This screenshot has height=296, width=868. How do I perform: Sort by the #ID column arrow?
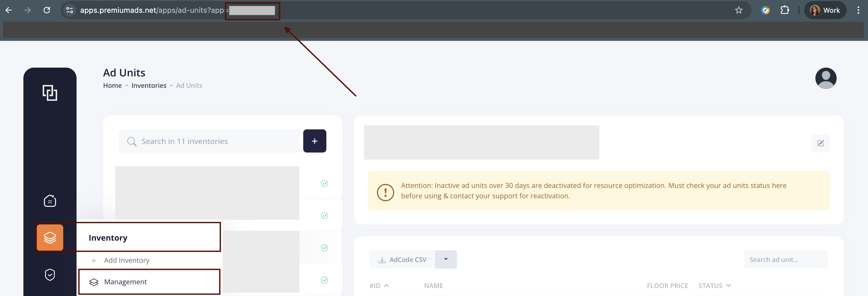coord(386,286)
